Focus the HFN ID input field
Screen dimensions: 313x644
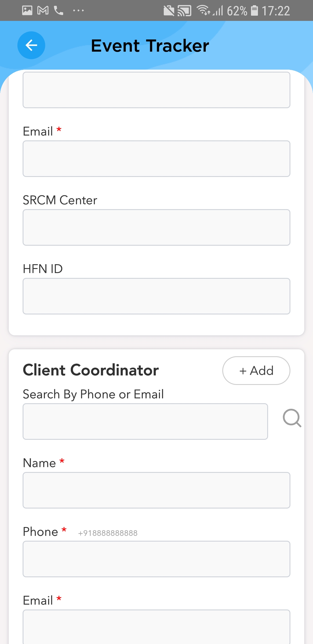(x=156, y=296)
